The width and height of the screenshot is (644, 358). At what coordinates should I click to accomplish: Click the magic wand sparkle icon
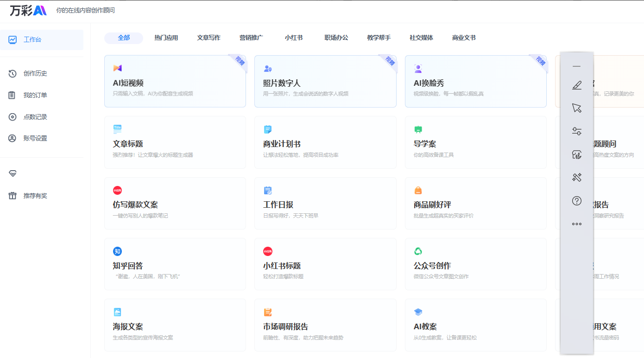click(x=576, y=177)
